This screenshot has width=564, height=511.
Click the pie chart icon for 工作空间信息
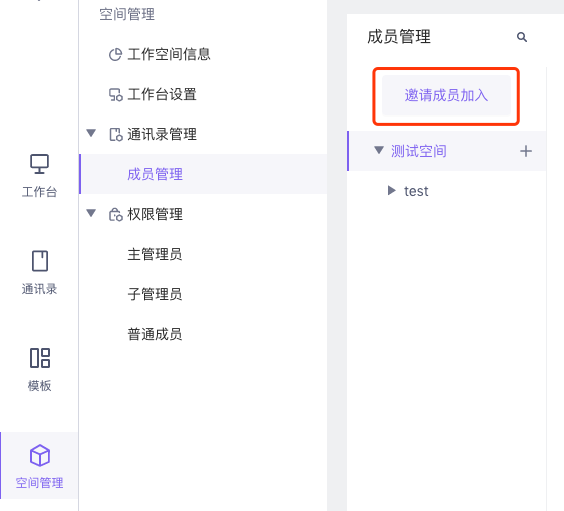point(115,55)
